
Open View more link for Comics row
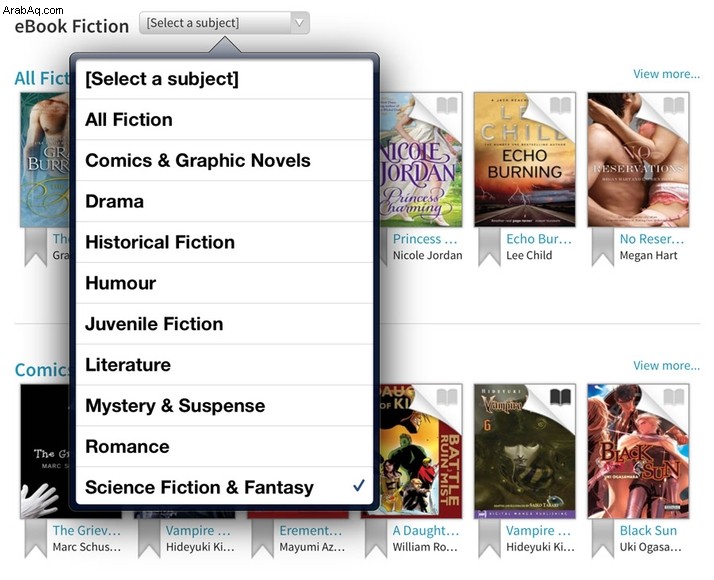667,366
